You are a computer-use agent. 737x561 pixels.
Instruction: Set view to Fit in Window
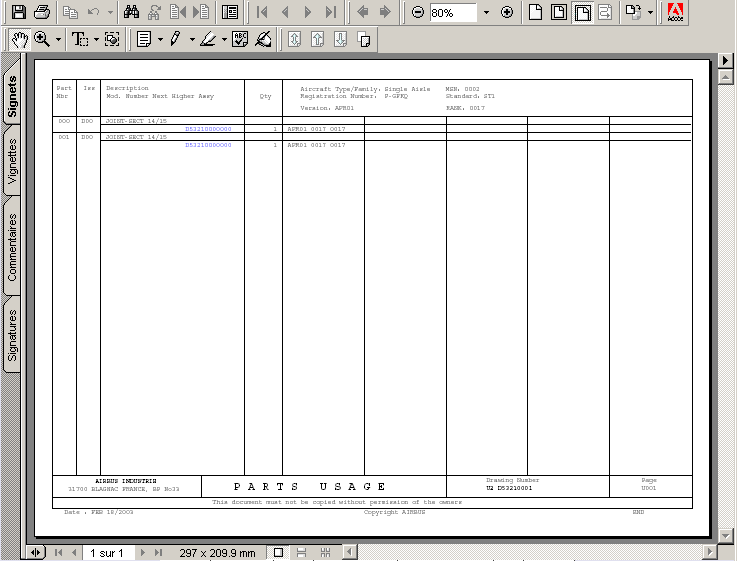[x=559, y=12]
